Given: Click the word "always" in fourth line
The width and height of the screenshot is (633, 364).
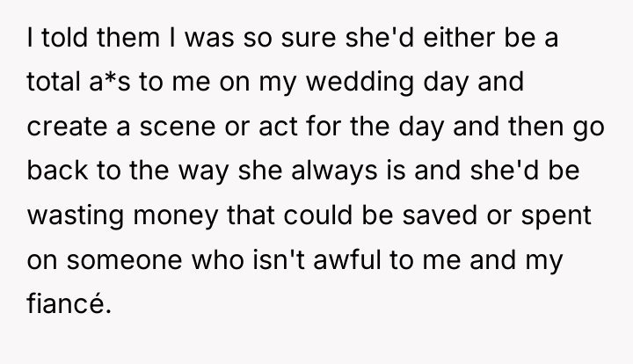Looking at the screenshot, I should [x=334, y=171].
